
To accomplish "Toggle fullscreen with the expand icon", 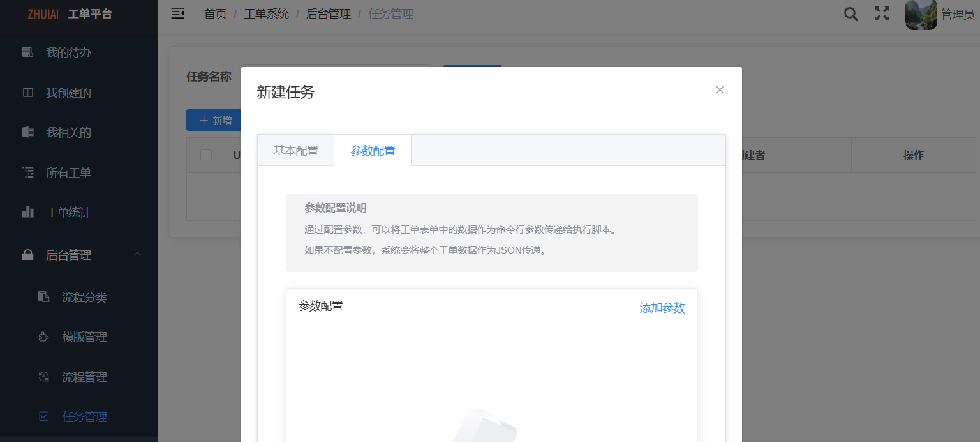I will [x=882, y=13].
